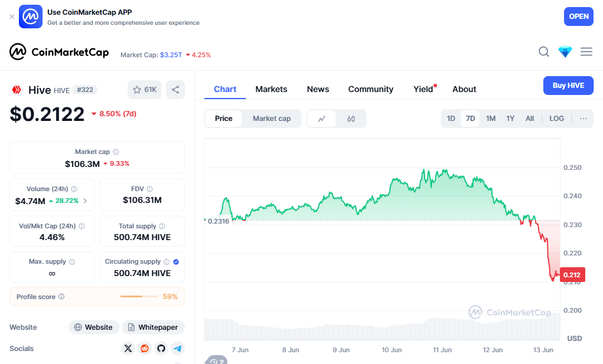
Task: Expand Volume (24h) details arrow
Action: coord(85,201)
